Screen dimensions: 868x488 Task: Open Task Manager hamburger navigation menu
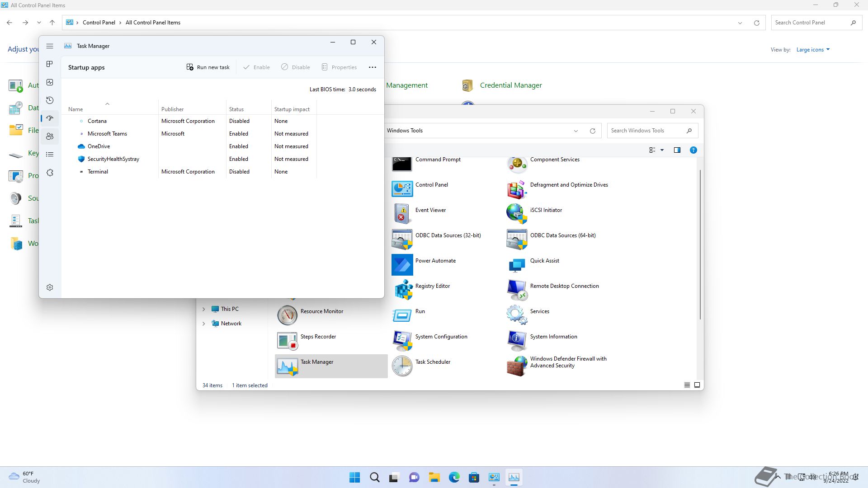pyautogui.click(x=50, y=46)
